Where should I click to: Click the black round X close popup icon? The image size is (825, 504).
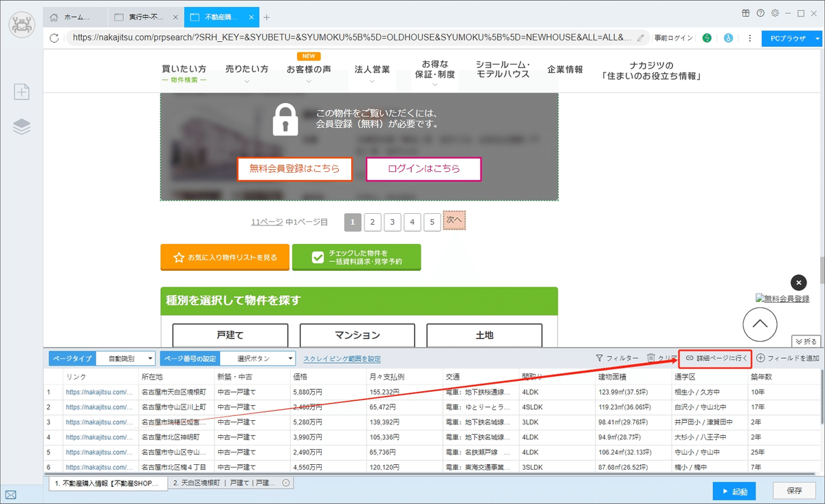coord(798,282)
